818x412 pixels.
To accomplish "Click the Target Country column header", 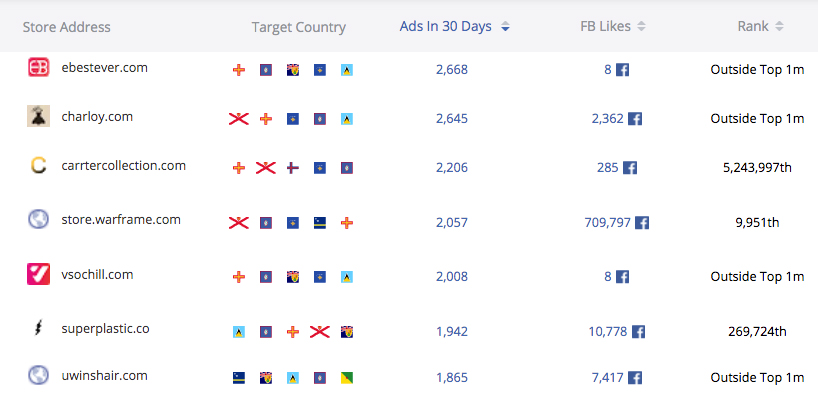I will pyautogui.click(x=298, y=27).
